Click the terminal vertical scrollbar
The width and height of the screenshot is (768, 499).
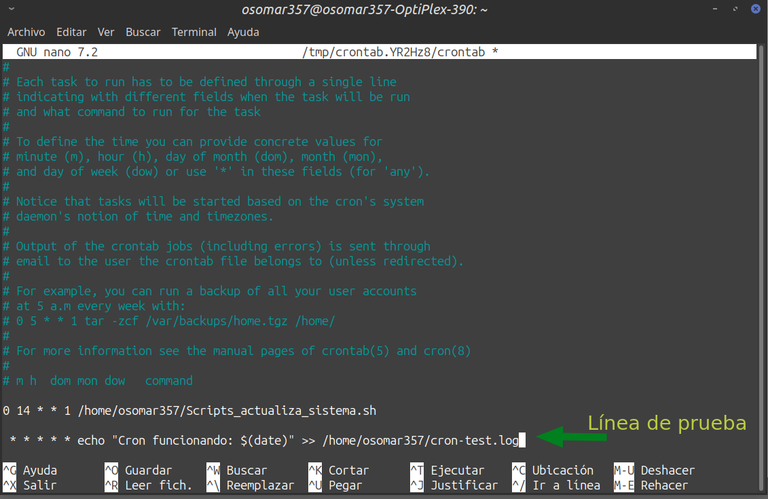coord(761,269)
